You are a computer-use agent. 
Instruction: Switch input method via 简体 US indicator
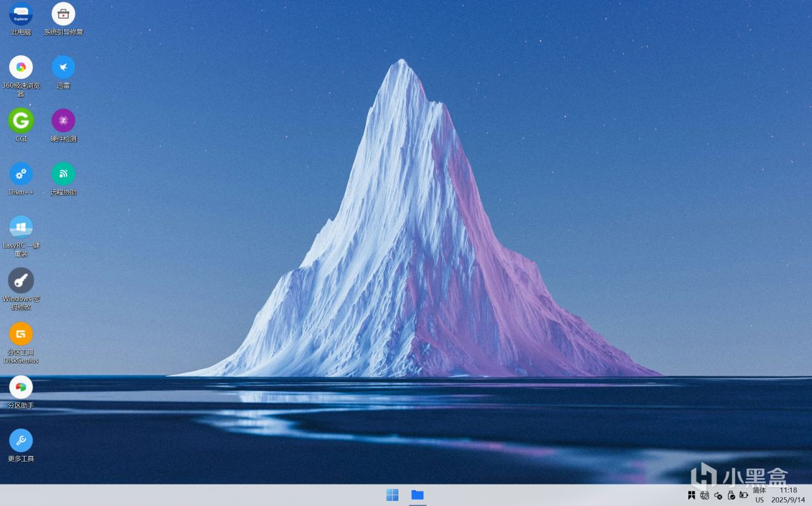tap(759, 495)
